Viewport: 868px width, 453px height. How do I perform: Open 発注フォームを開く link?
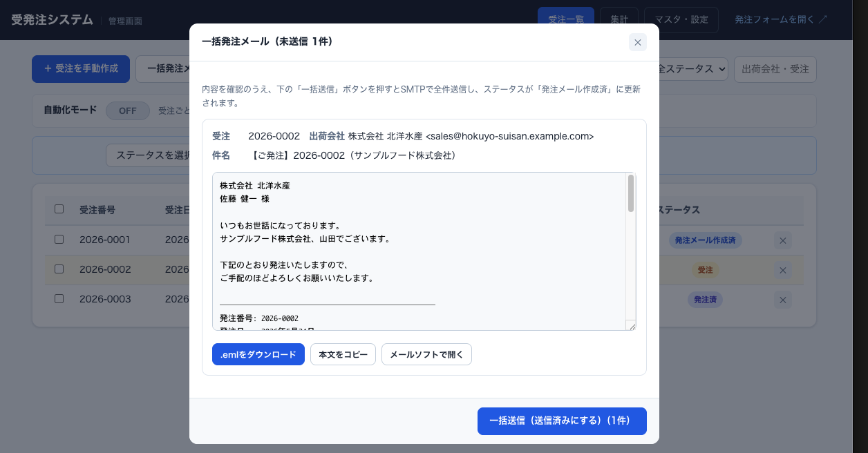click(x=781, y=19)
